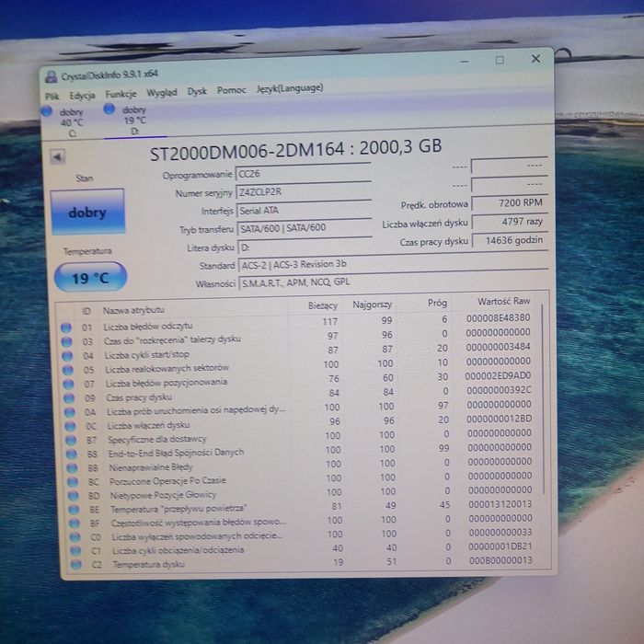The image size is (644, 644).
Task: Click the Standard field ACS-2 | ACS-3
Action: click(393, 263)
